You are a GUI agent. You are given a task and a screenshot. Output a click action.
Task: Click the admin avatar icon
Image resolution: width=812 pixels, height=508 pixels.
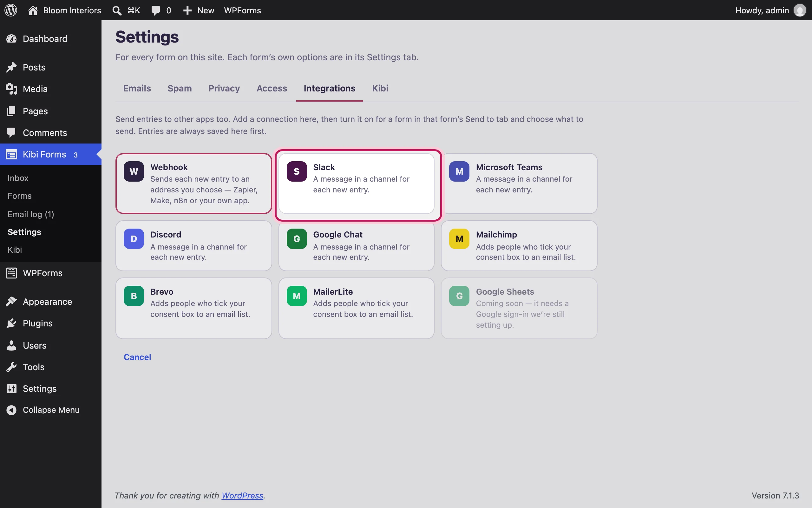pos(800,10)
